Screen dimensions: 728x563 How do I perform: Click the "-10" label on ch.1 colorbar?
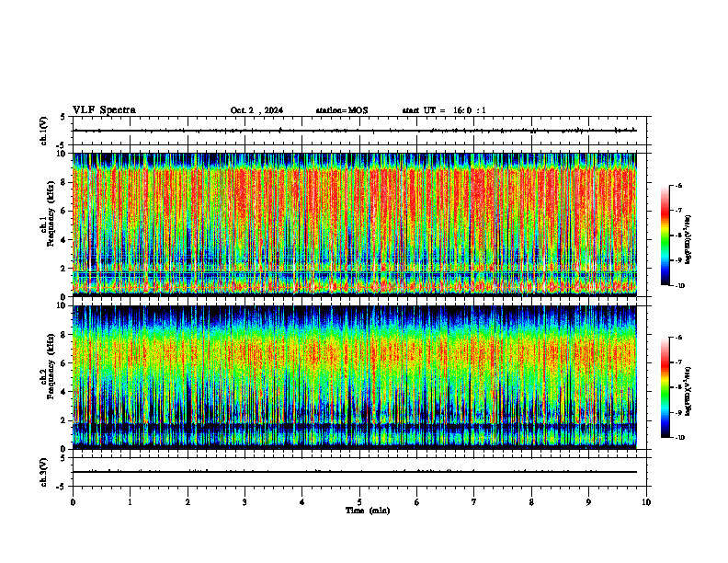coord(680,286)
